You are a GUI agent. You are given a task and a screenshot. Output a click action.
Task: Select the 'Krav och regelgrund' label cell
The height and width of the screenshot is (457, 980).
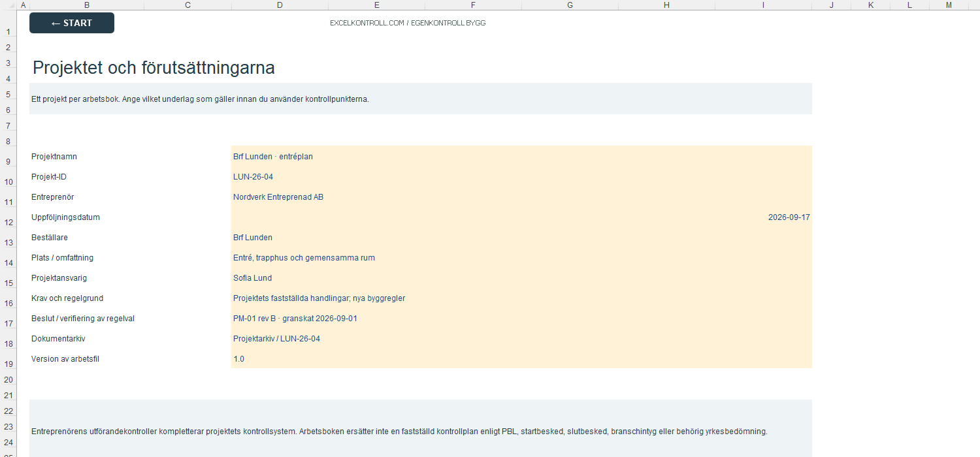click(x=130, y=298)
